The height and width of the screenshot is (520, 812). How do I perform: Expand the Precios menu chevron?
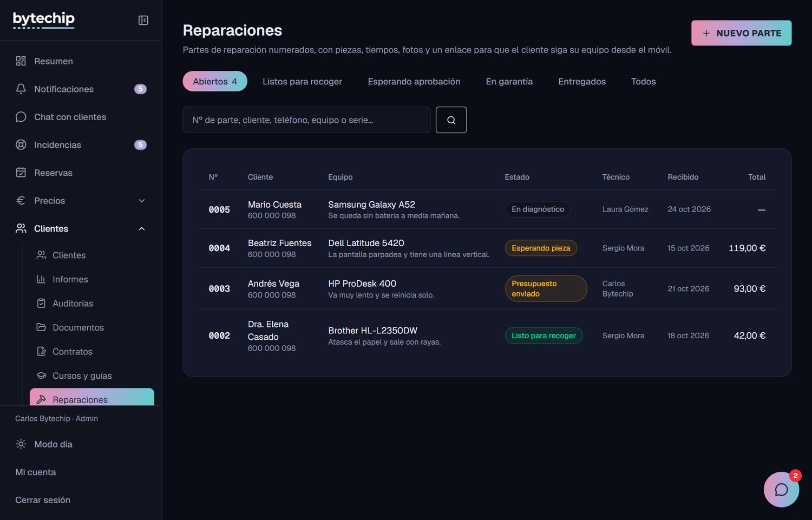[x=142, y=201]
